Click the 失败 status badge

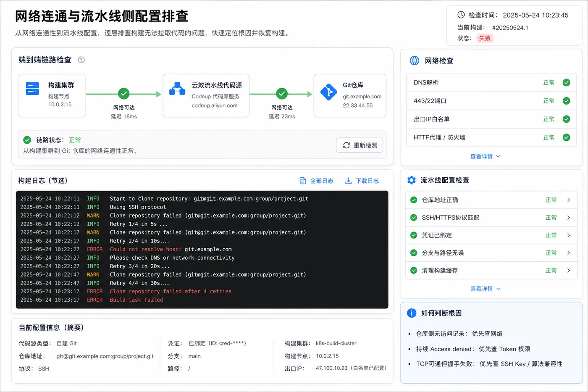pyautogui.click(x=485, y=38)
